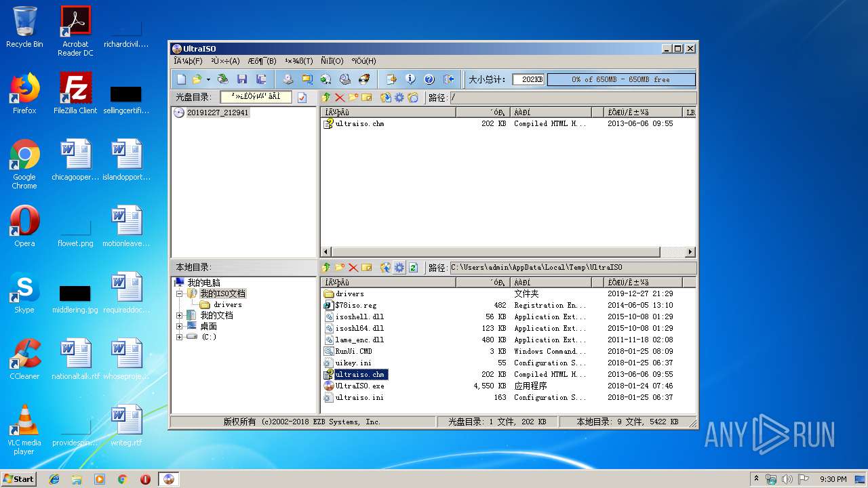Click the Save floppy disk icon
Viewport: 868px width, 488px height.
tap(242, 79)
